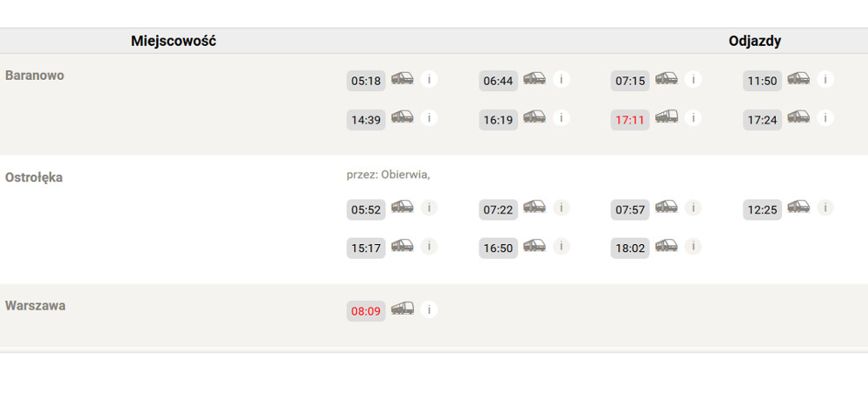Select the 14:39 Baranowo departure time
This screenshot has height=411, width=868.
point(365,120)
